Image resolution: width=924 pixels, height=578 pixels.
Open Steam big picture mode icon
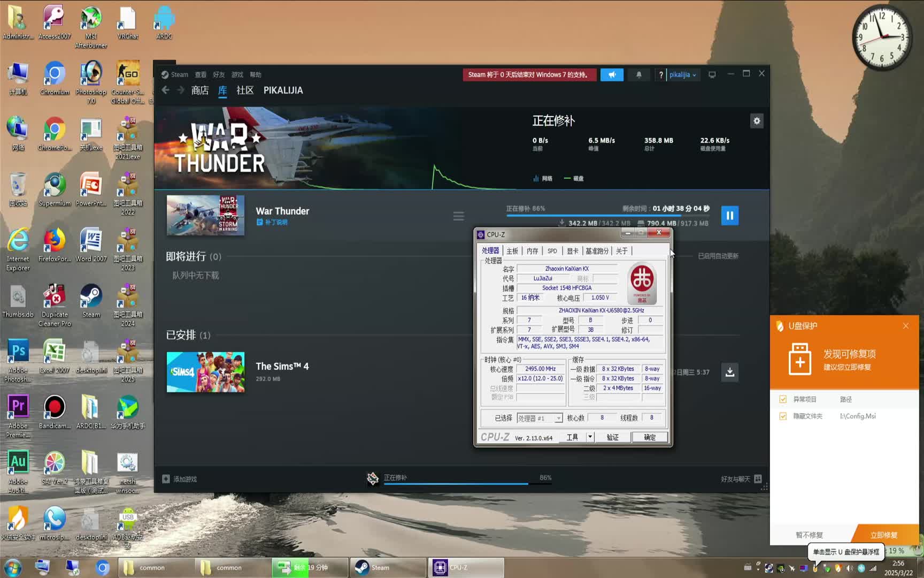pos(712,75)
